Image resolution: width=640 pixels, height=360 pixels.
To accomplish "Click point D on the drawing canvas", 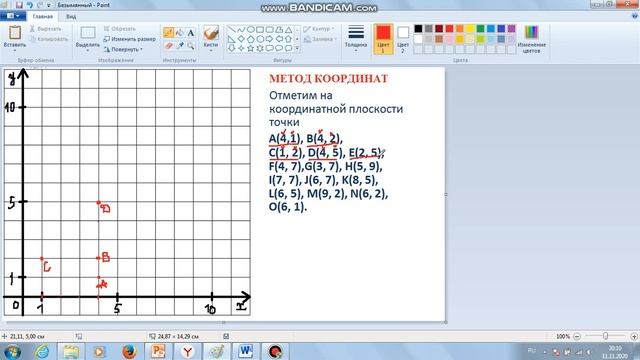I will [x=99, y=202].
